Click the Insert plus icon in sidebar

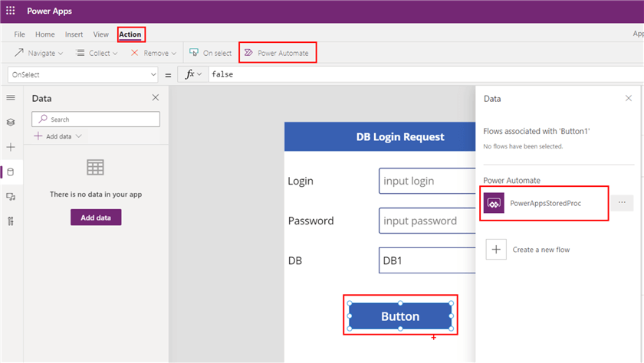tap(11, 147)
